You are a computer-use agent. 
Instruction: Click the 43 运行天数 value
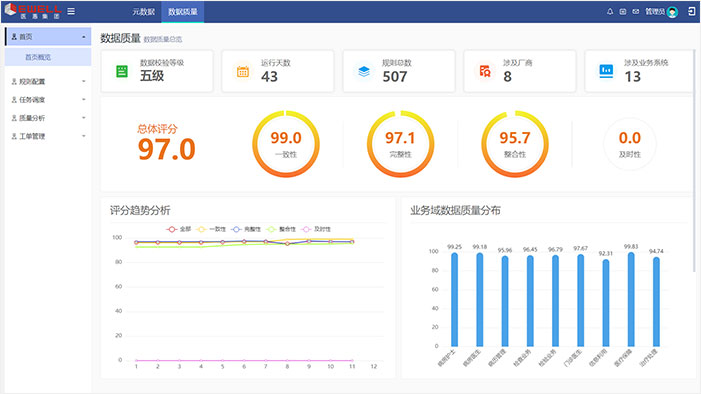(270, 76)
